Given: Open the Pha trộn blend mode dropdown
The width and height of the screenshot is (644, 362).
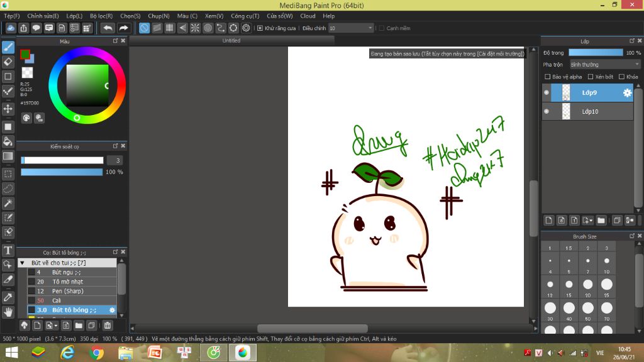Looking at the screenshot, I should [x=605, y=65].
